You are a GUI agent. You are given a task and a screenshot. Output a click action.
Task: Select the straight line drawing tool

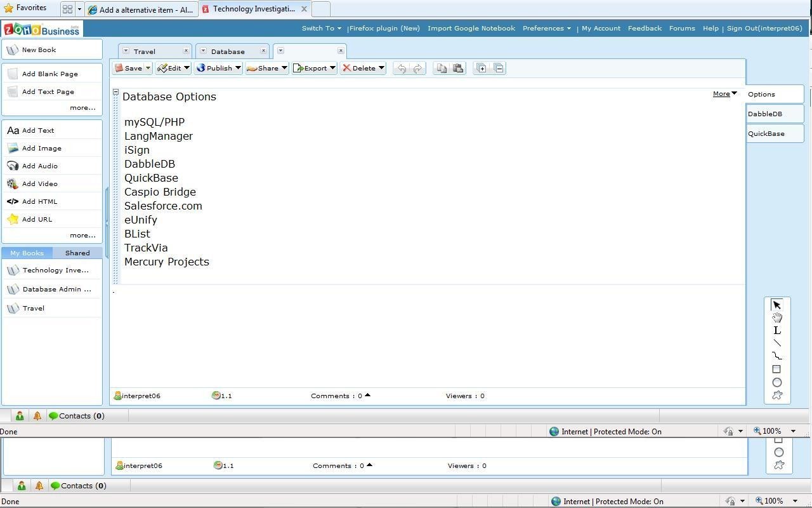tap(776, 343)
